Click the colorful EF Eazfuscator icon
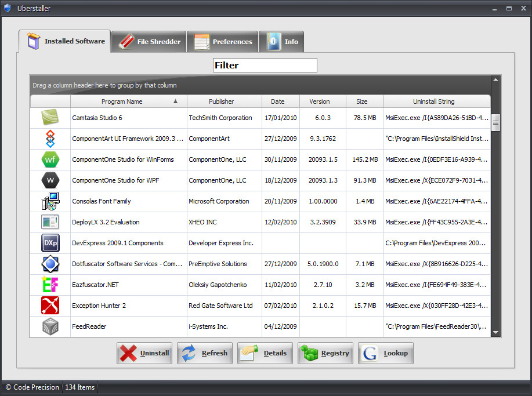532x396 pixels. point(50,285)
